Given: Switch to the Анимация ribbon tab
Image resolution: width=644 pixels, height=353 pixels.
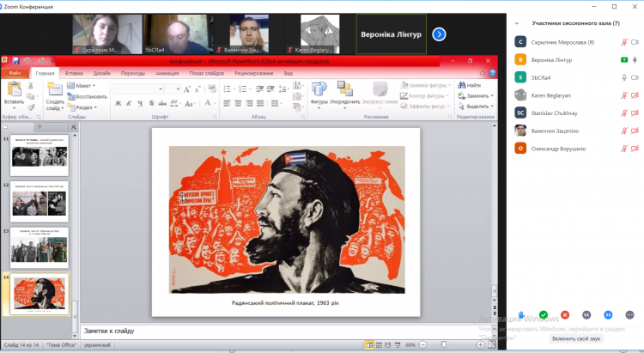Looking at the screenshot, I should pyautogui.click(x=167, y=73).
